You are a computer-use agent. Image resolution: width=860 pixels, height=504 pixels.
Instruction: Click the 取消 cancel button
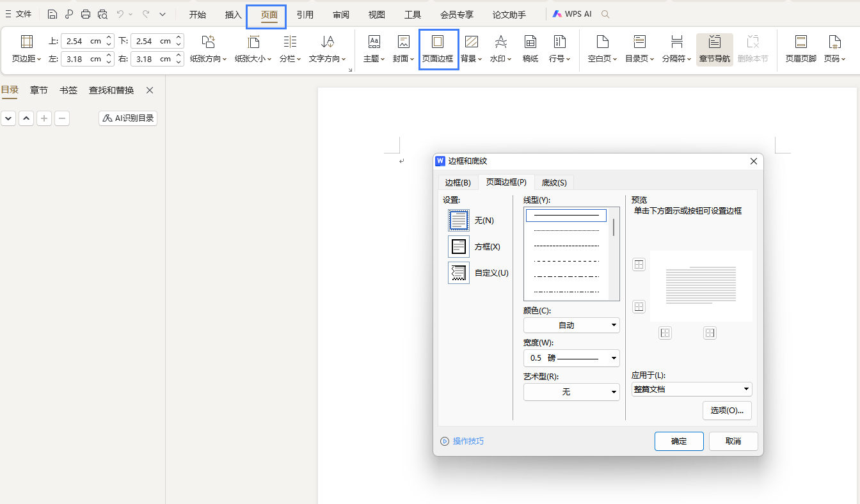point(733,441)
